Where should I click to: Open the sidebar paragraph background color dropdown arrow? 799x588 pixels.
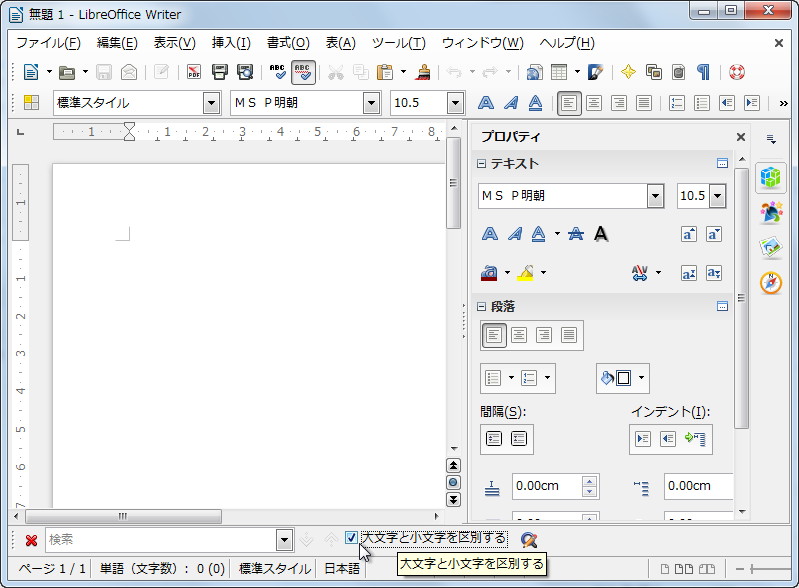pos(642,378)
